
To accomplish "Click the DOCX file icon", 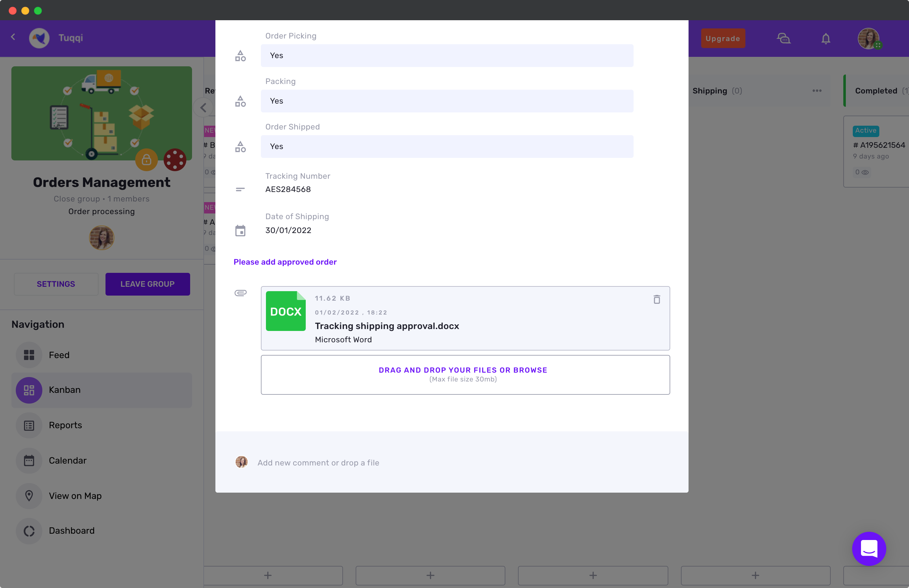I will pos(286,311).
